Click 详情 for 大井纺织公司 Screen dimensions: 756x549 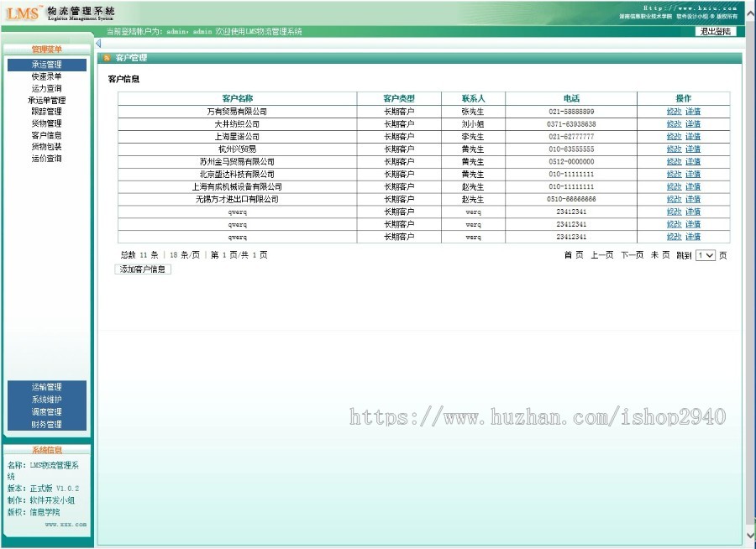pyautogui.click(x=693, y=124)
